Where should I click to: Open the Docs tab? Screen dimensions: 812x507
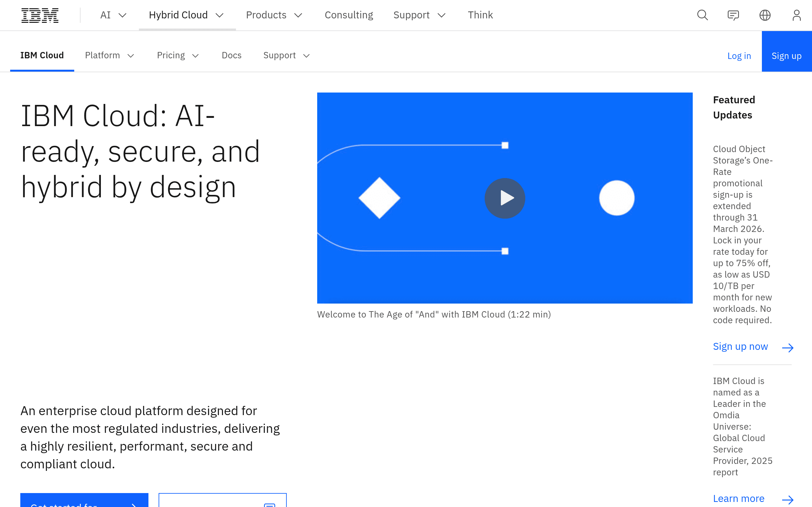pyautogui.click(x=232, y=55)
